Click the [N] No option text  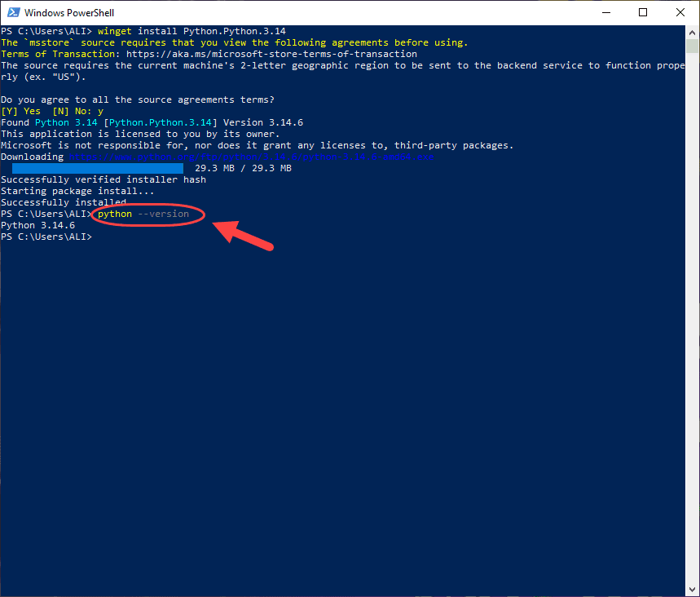click(72, 111)
